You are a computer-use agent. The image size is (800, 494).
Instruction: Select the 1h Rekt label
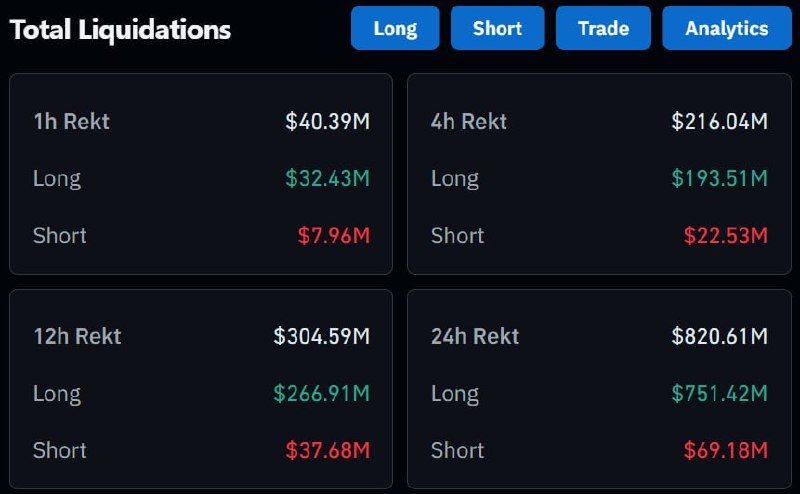pos(71,122)
